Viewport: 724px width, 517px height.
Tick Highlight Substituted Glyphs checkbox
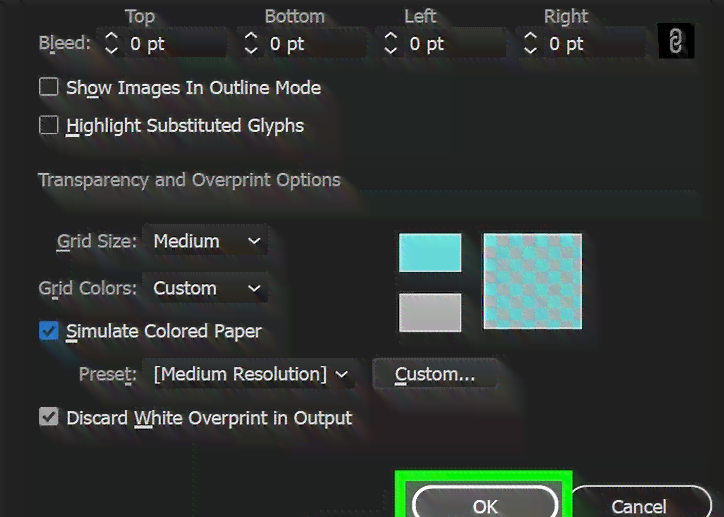pos(48,125)
